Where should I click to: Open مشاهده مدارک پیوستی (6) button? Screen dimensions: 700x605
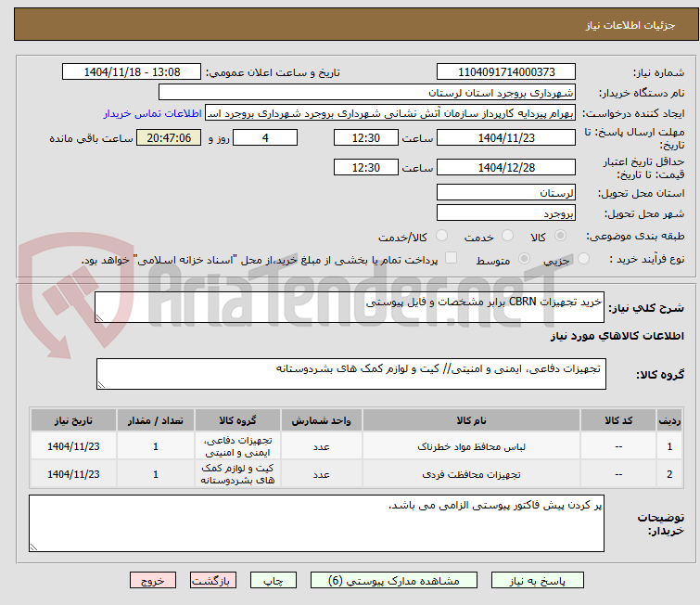pyautogui.click(x=394, y=581)
